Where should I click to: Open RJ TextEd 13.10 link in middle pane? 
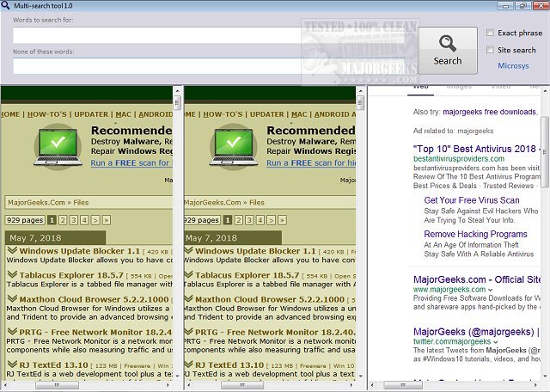click(x=229, y=365)
